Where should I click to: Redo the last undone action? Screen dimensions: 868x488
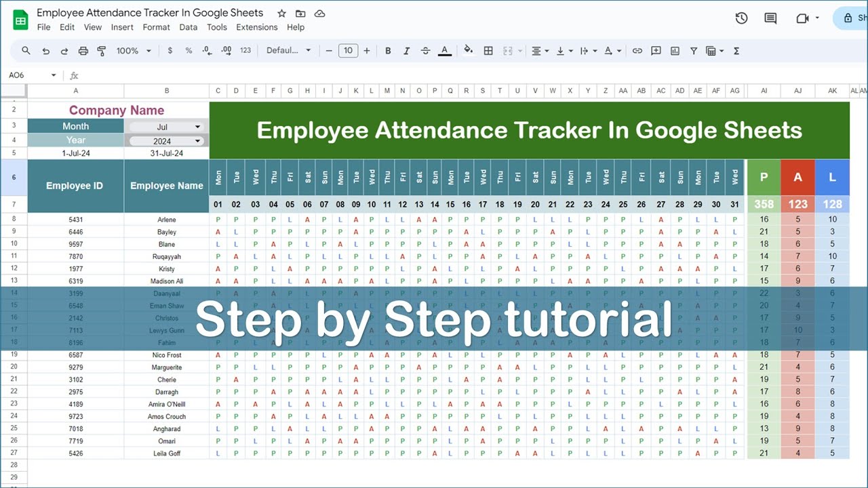(64, 51)
